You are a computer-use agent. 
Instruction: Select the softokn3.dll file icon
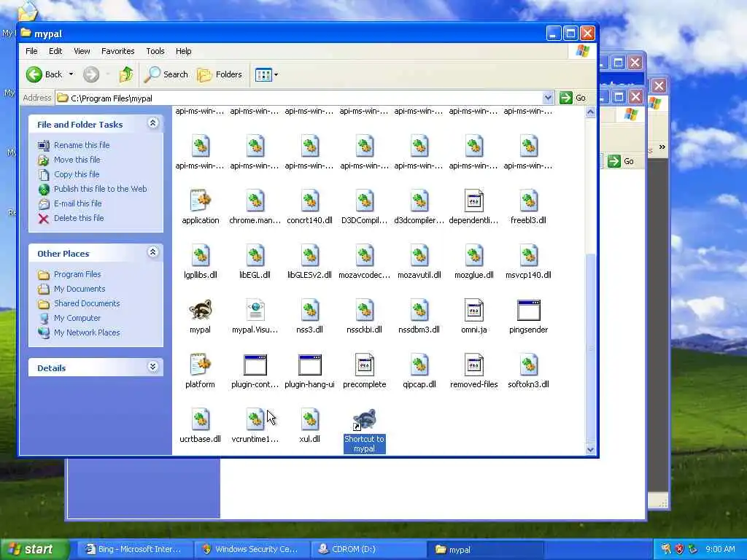[528, 365]
